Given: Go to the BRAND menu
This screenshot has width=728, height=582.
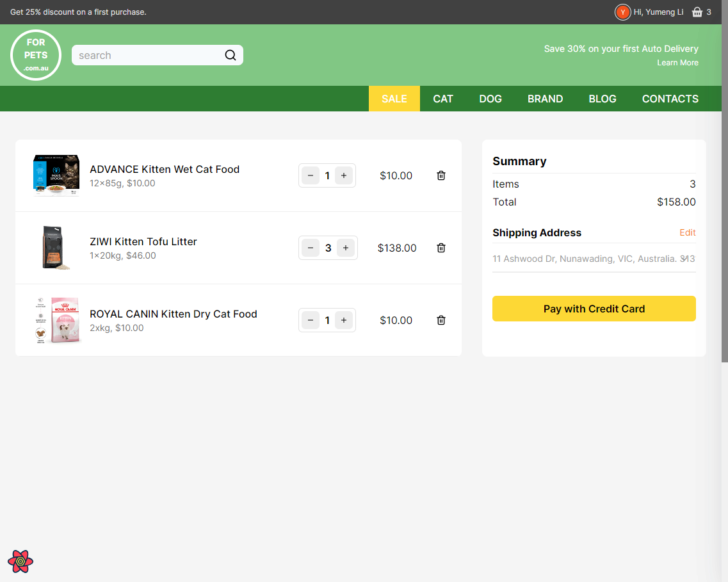Looking at the screenshot, I should 545,99.
